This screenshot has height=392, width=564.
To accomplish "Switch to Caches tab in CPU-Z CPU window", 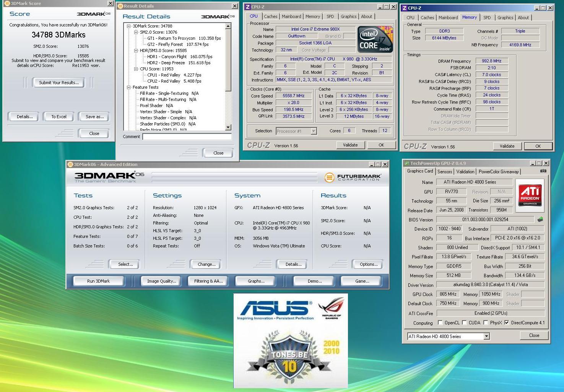I will pyautogui.click(x=270, y=16).
